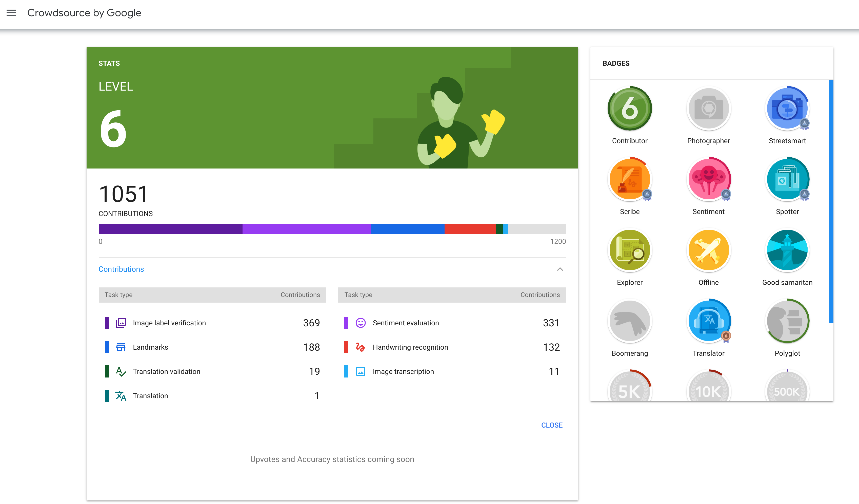Click the Contributor level 6 badge
Viewport: 859px width, 504px height.
coord(630,108)
